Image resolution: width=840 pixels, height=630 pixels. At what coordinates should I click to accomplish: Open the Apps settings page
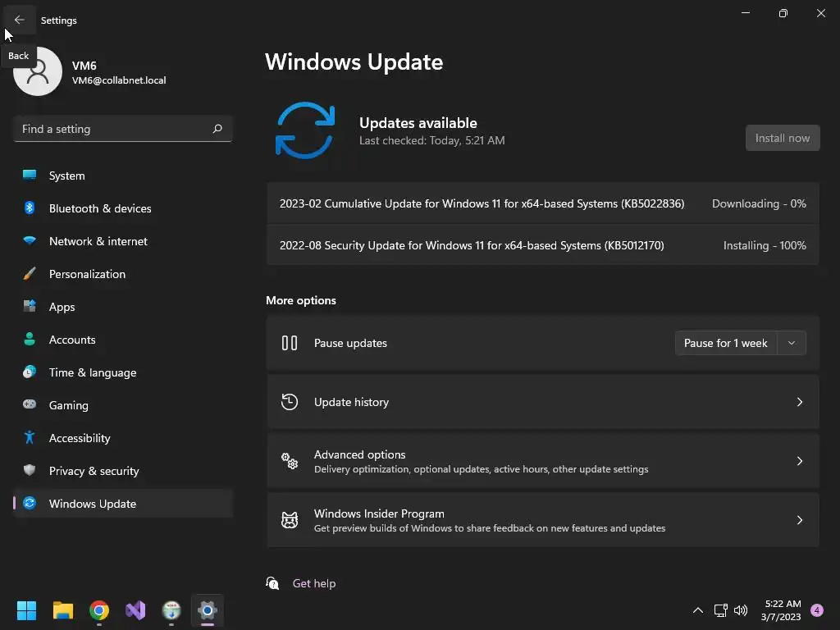click(x=123, y=307)
